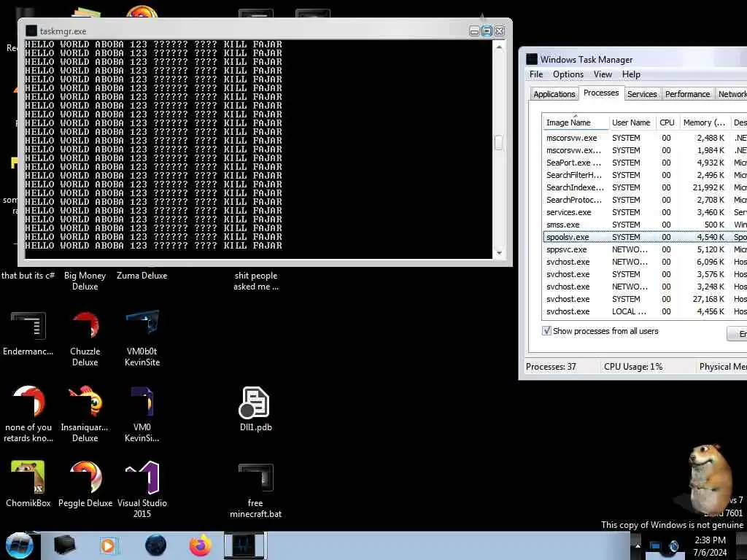Screen dimensions: 747x560
Task: Select the Big Money Deluxe desktop shortcut
Action: tap(85, 281)
